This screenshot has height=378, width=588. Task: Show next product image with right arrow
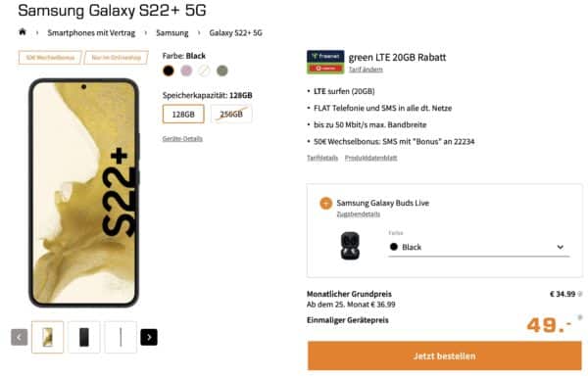(149, 337)
